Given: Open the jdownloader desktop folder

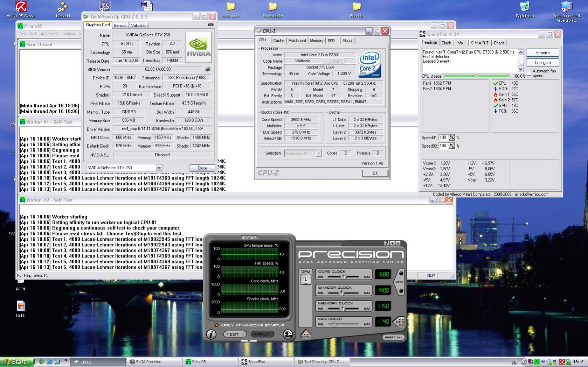Looking at the screenshot, I should tap(273, 9).
